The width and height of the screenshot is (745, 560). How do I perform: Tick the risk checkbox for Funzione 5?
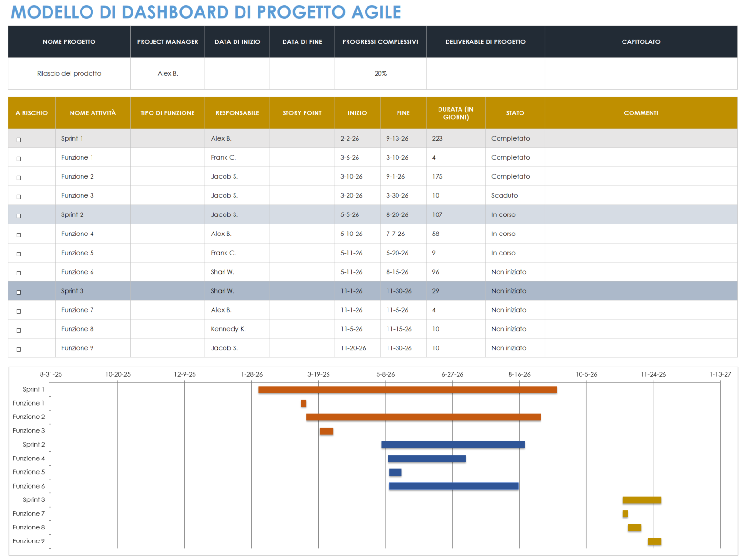[19, 254]
